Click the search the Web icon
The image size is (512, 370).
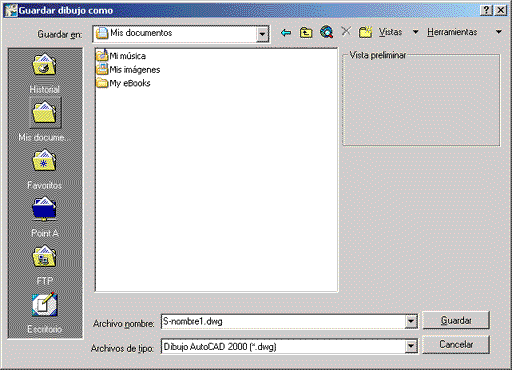click(326, 32)
